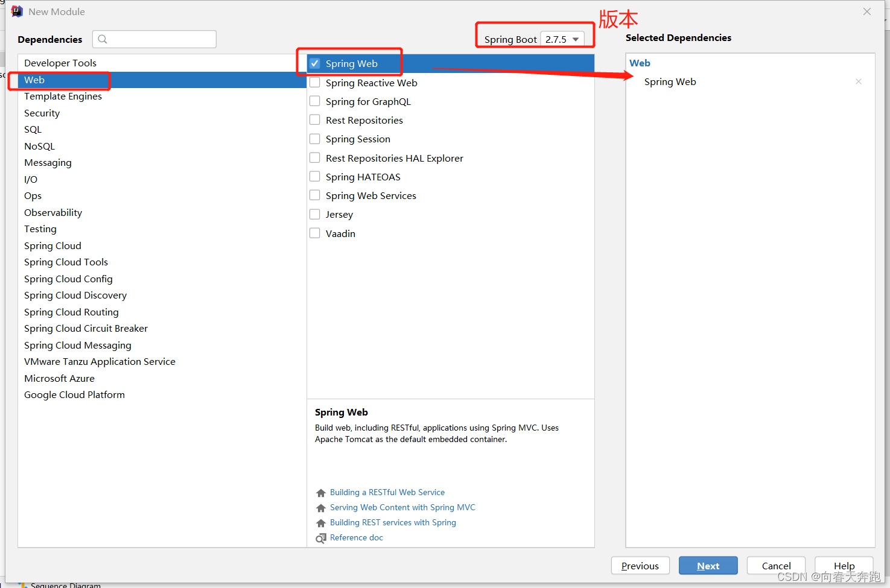Viewport: 890px width, 588px height.
Task: Choose the Ops category
Action: [x=162, y=196]
